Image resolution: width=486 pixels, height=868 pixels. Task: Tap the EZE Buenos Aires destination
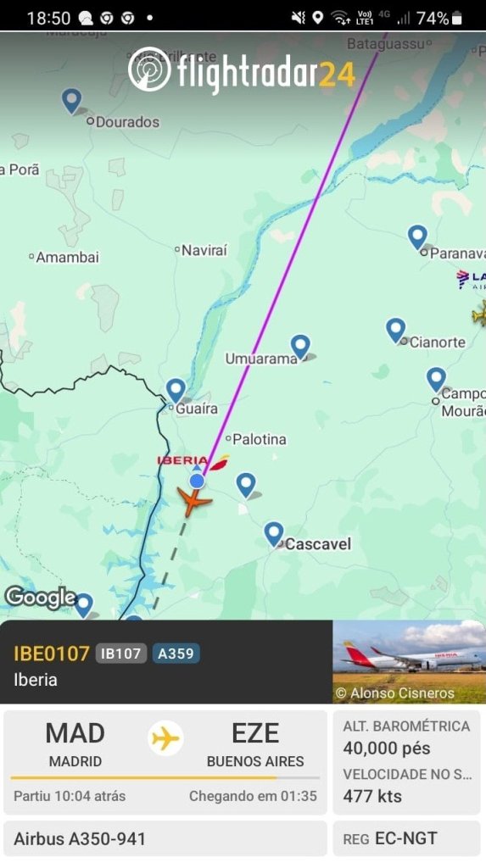[255, 744]
